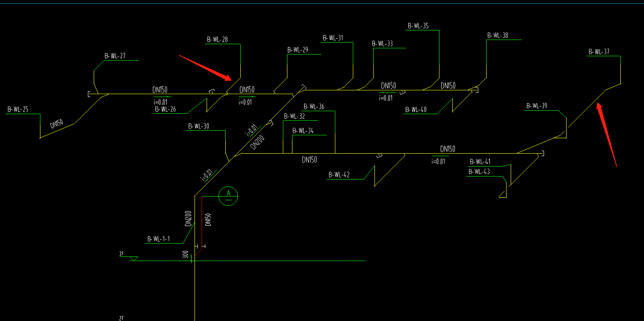
Task: Select the B-WL-37 label
Action: click(599, 52)
